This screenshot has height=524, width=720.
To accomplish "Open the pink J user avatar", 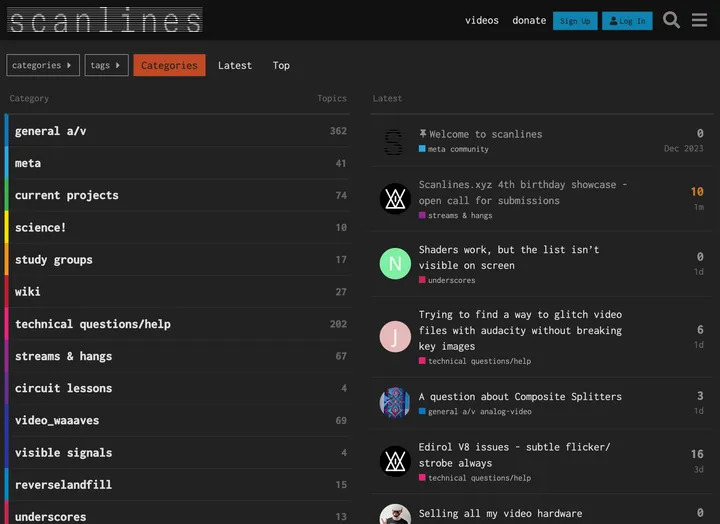I will click(x=395, y=337).
